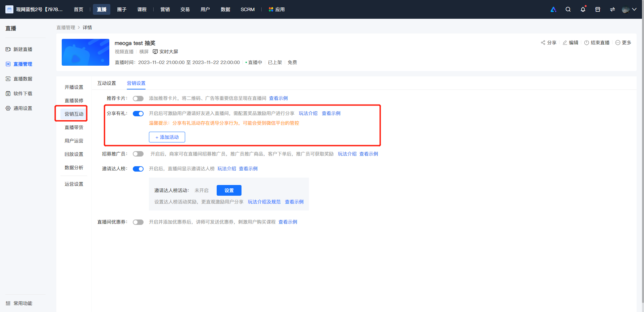This screenshot has width=644, height=312.
Task: Switch to the 互动设置 tab
Action: 107,83
